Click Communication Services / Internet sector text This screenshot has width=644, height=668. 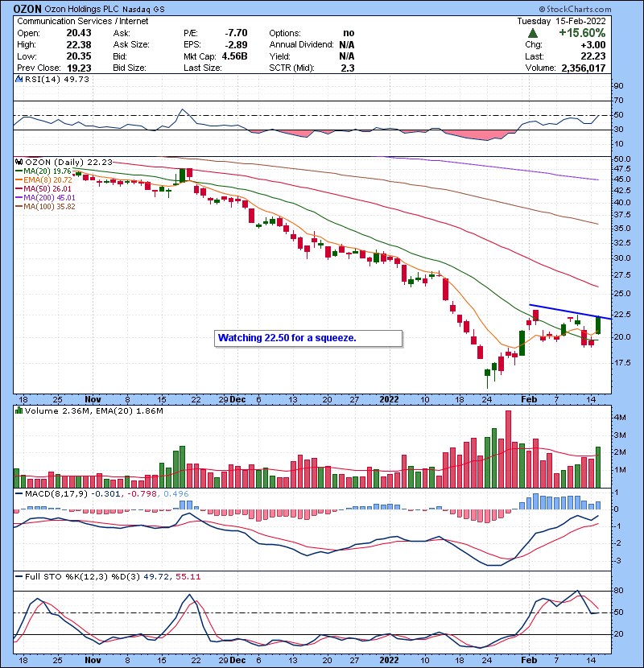83,21
